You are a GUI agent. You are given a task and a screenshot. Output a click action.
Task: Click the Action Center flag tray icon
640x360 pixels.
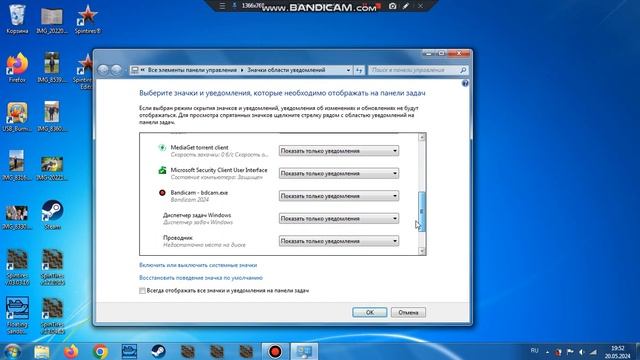[x=570, y=352]
